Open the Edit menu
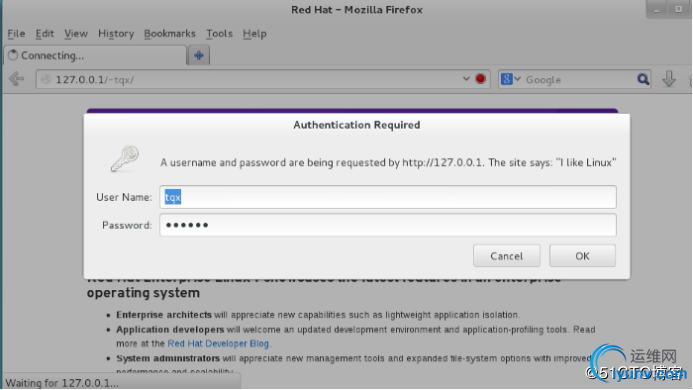 click(x=45, y=34)
